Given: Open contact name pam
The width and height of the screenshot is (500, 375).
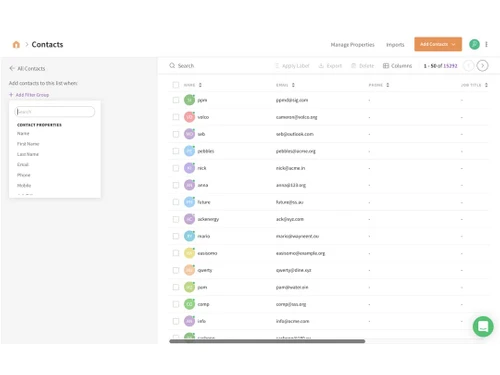Looking at the screenshot, I should [202, 287].
